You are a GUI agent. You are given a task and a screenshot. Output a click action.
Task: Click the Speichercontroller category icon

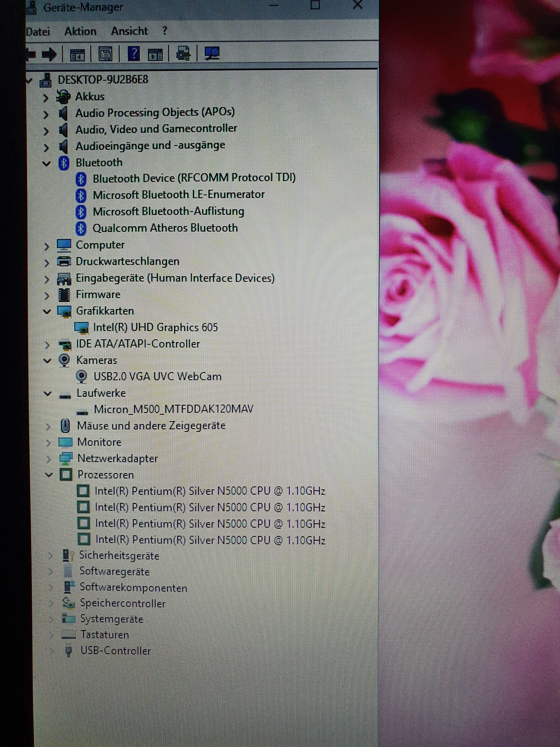tap(69, 603)
